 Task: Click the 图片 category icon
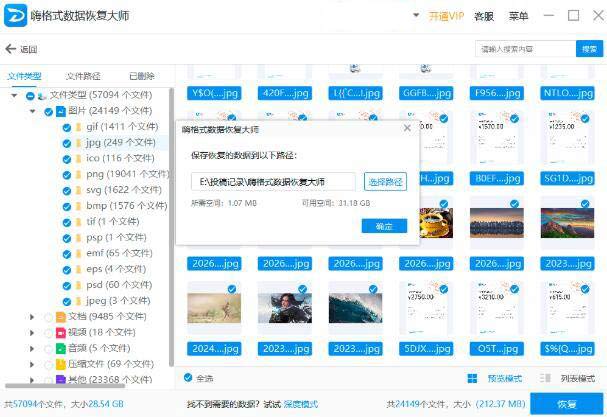[x=61, y=112]
